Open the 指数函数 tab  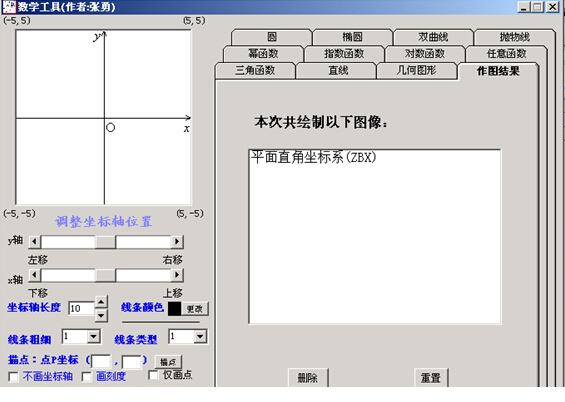point(344,53)
